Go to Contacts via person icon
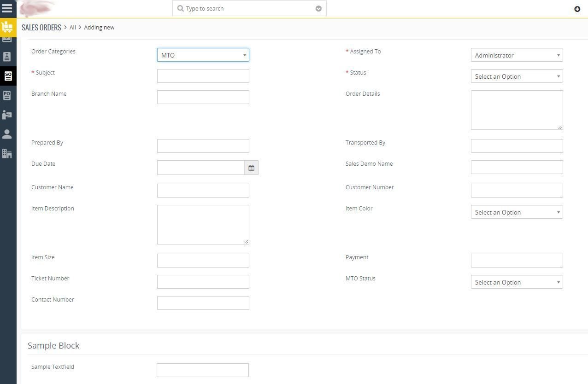Viewport: 588px width, 384px height. click(7, 134)
